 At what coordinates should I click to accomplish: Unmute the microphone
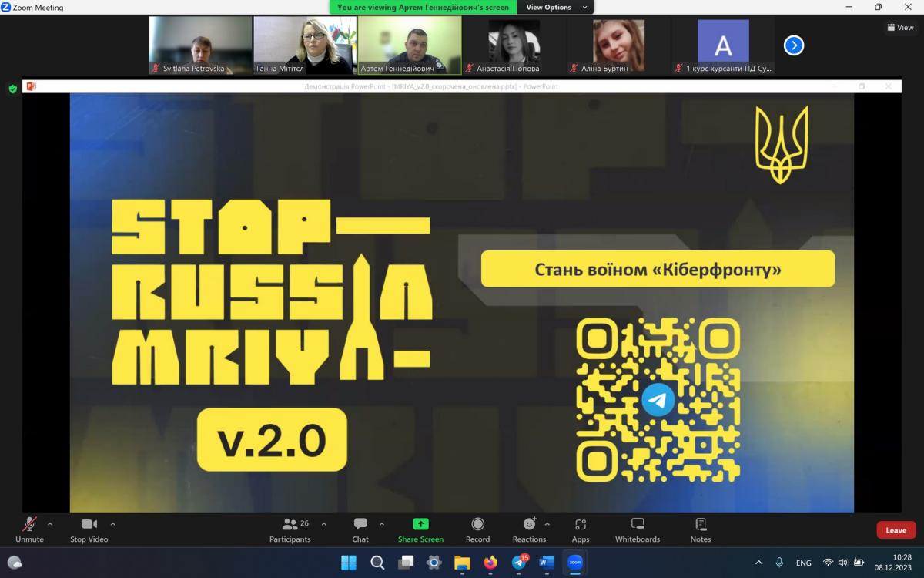click(x=30, y=529)
